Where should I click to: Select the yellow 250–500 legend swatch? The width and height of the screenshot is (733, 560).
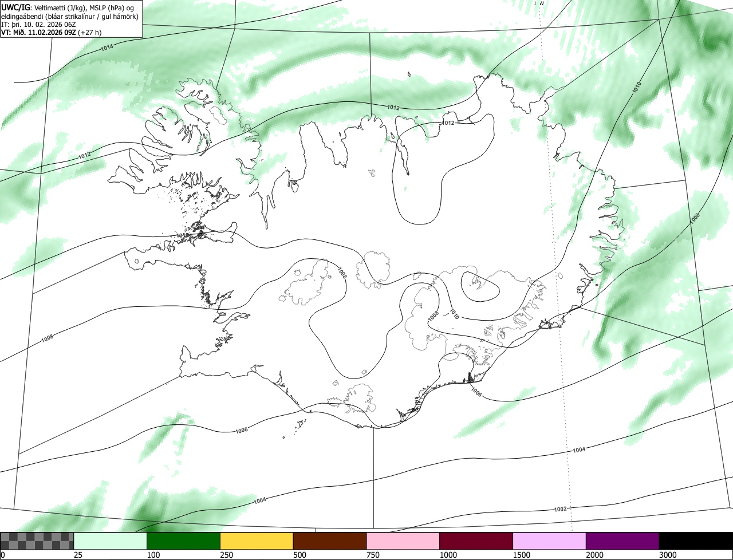257,541
